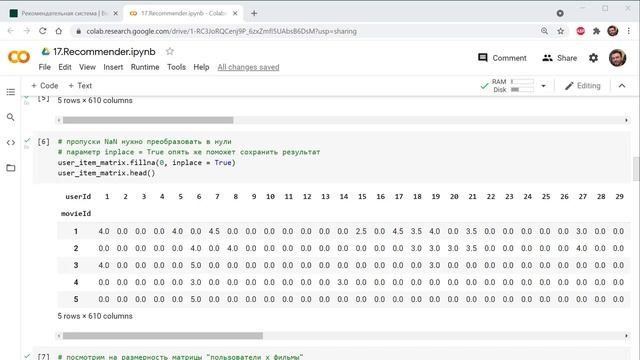Image resolution: width=640 pixels, height=360 pixels.
Task: Click 2.5 value in movieId 1 row
Action: [361, 231]
